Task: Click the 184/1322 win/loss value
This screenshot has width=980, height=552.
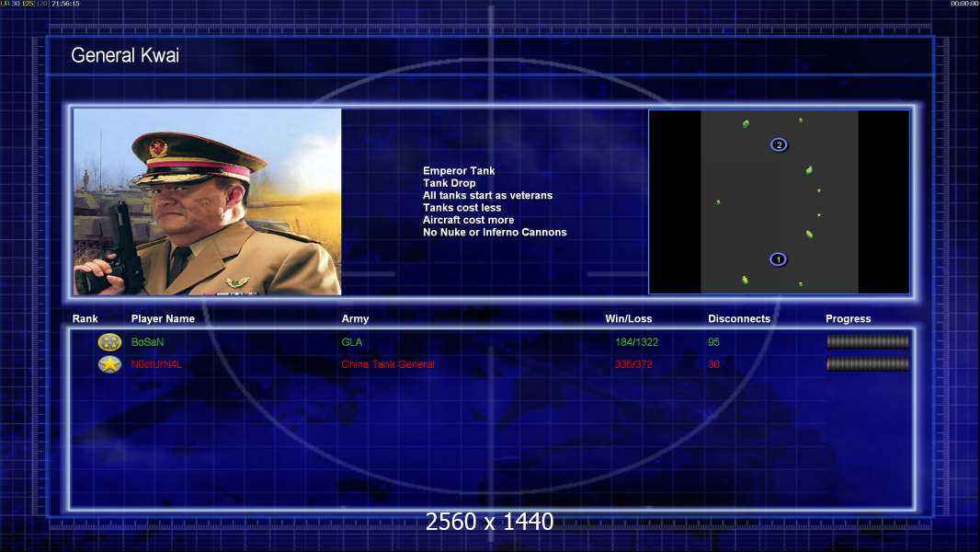Action: (x=636, y=342)
